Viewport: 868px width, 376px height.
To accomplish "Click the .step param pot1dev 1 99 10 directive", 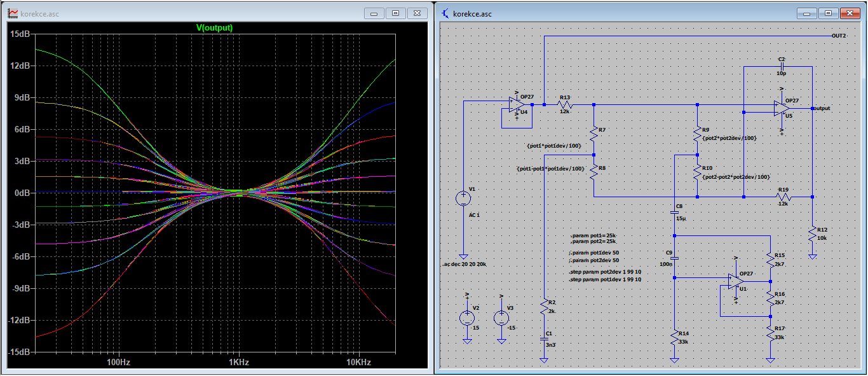I will [x=604, y=279].
